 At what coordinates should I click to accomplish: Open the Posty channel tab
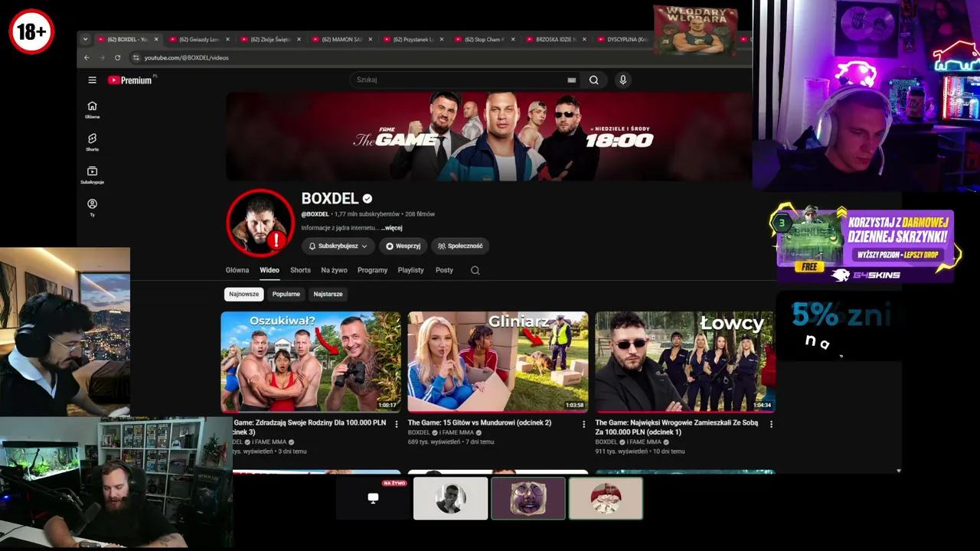point(444,270)
